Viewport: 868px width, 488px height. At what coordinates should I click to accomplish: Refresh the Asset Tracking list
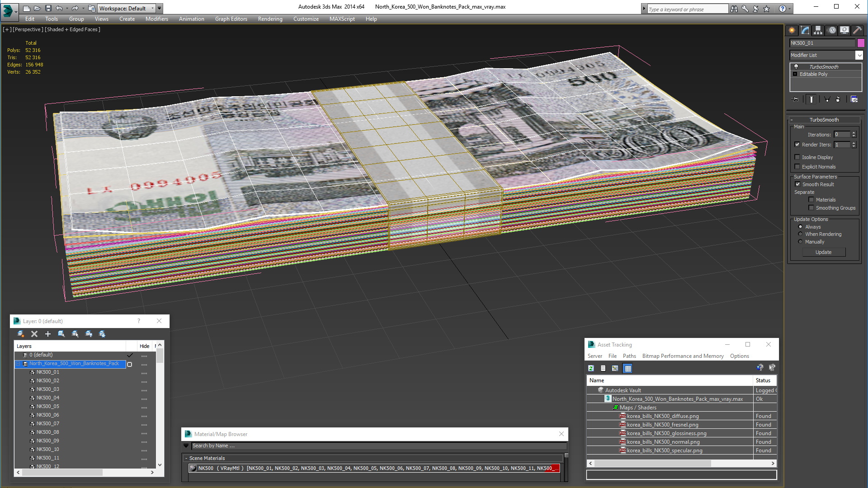[x=591, y=368]
